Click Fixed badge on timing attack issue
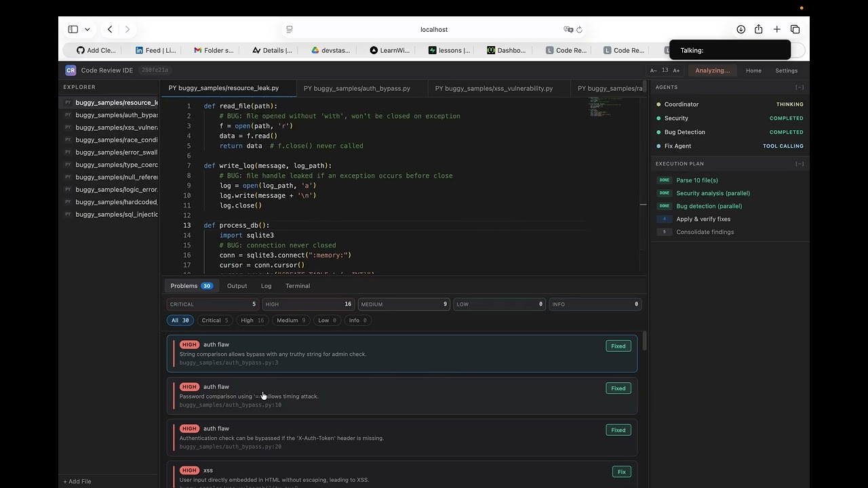 [x=618, y=388]
